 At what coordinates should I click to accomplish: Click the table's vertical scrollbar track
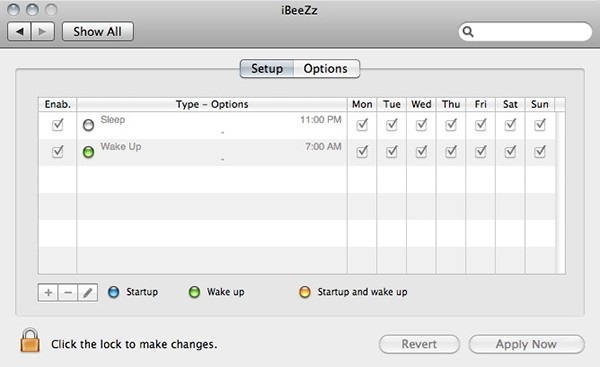pos(560,192)
